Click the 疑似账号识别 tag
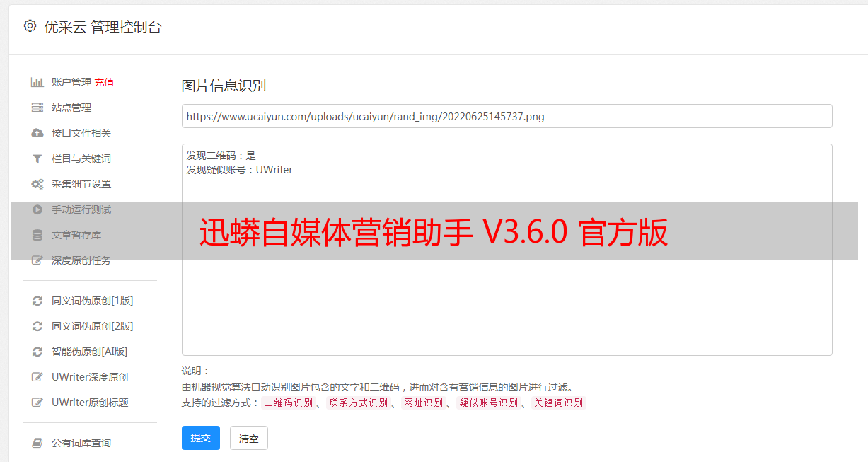This screenshot has height=462, width=868. pyautogui.click(x=488, y=403)
